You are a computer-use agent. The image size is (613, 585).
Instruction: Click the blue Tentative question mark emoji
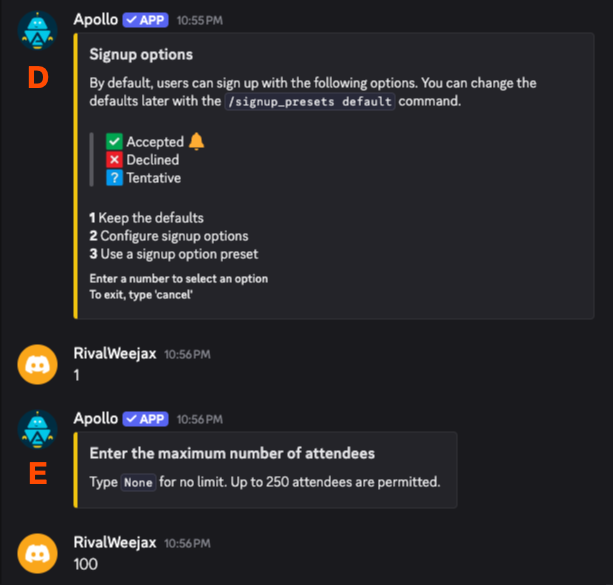pos(114,178)
